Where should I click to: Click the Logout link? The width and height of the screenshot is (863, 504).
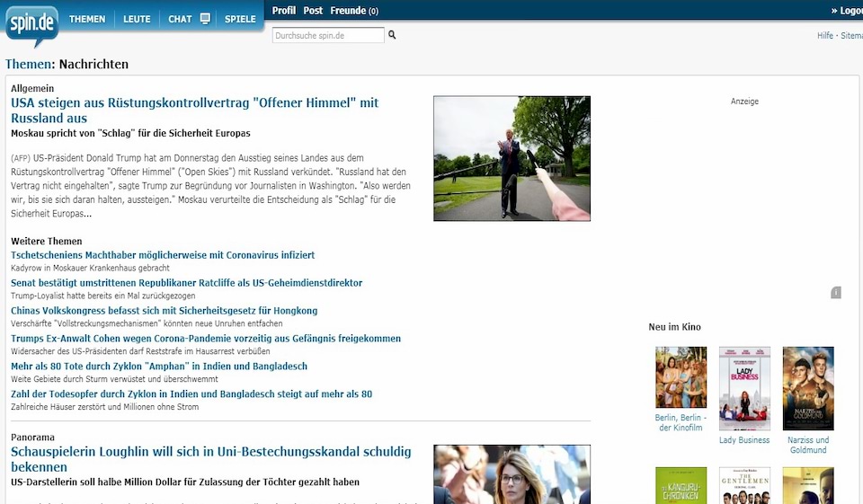tap(847, 11)
